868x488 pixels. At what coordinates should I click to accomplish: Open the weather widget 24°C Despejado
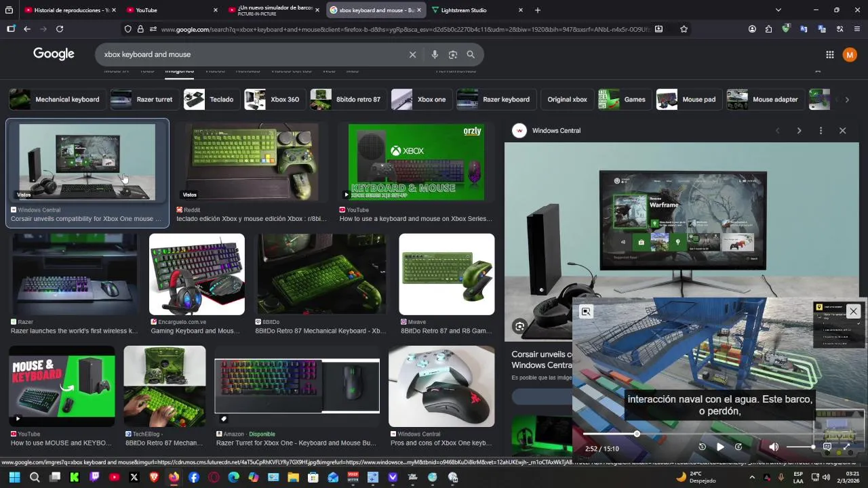[x=696, y=477]
